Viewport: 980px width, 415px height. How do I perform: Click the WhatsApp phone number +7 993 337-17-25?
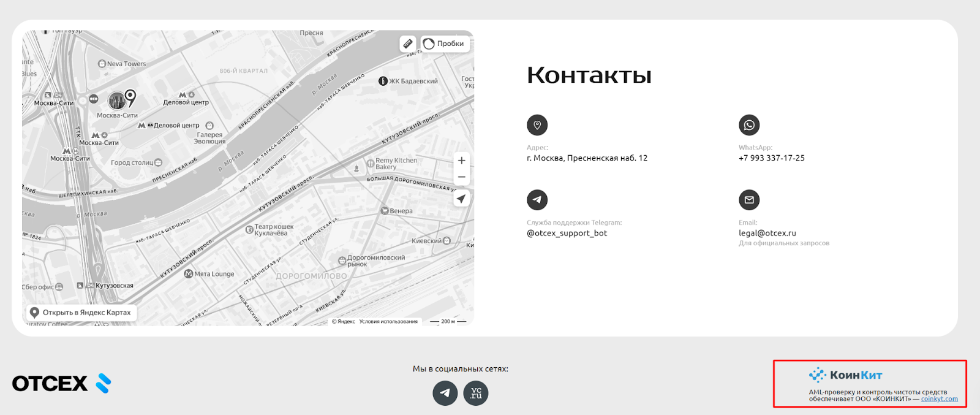[x=771, y=158]
